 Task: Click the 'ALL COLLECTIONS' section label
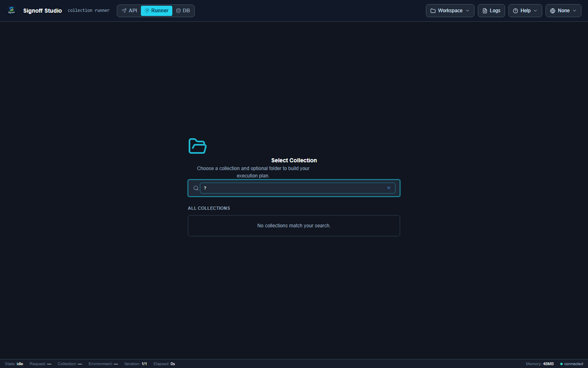pyautogui.click(x=209, y=208)
